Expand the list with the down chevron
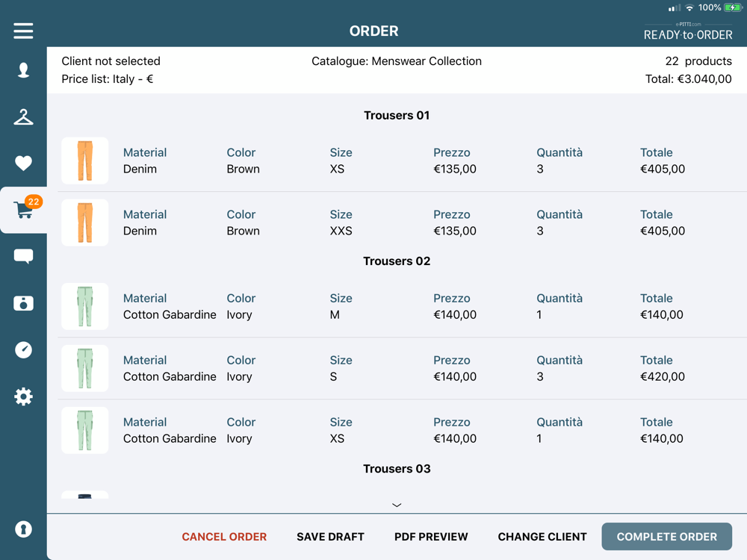The width and height of the screenshot is (747, 560). pos(397,505)
